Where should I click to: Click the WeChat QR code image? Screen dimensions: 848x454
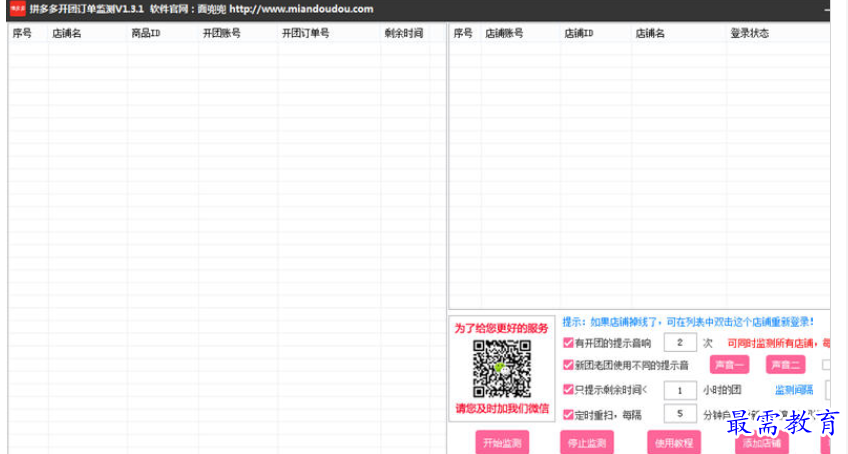502,369
